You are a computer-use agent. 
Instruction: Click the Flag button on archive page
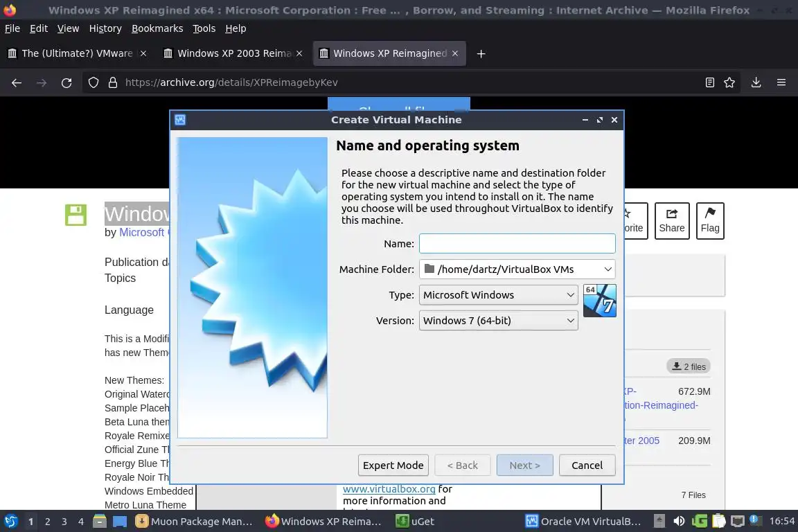[x=710, y=221]
